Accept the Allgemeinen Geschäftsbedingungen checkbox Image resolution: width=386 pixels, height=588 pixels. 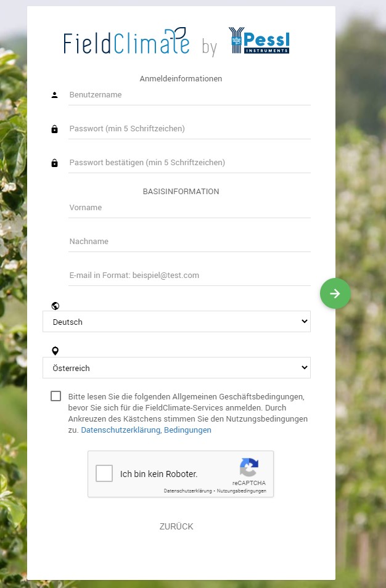coord(56,396)
